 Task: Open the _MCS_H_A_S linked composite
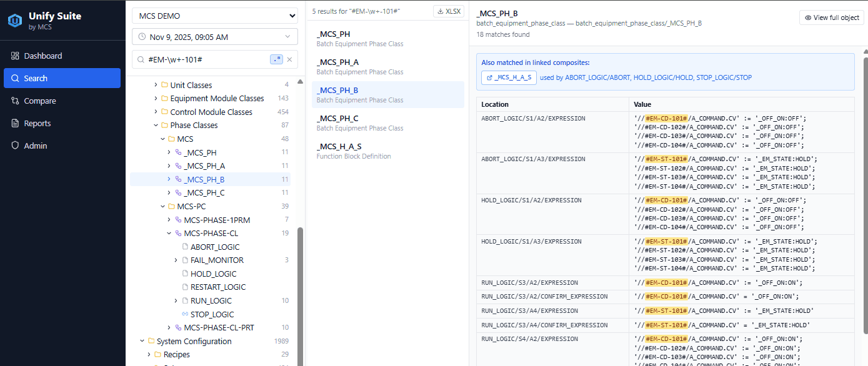point(509,77)
